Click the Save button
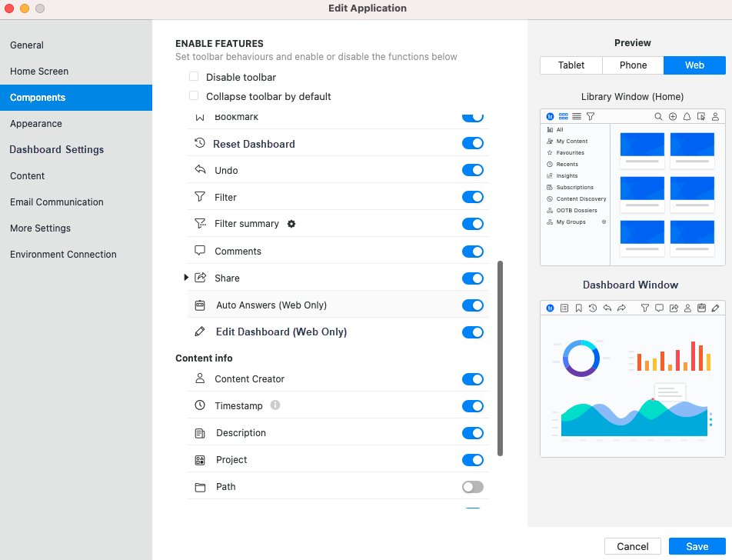Screen dimensions: 732x560 [697, 546]
